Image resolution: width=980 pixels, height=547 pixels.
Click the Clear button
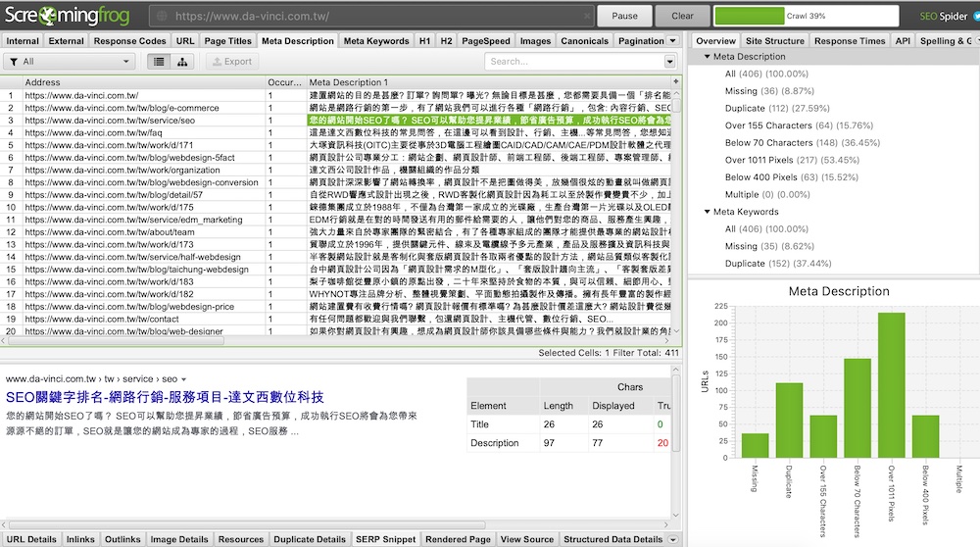point(682,16)
